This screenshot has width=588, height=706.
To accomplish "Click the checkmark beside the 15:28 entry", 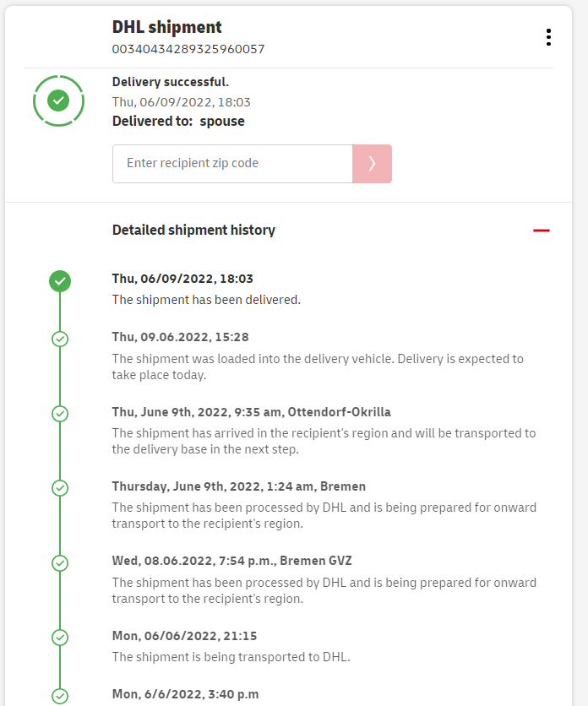I will (60, 339).
